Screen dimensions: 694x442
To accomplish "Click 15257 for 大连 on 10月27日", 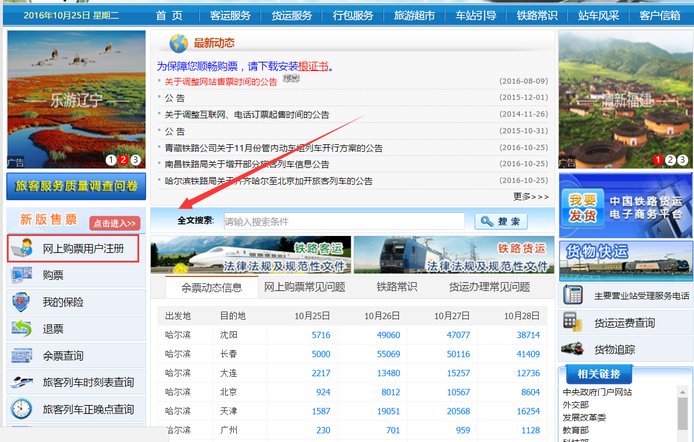I will 458,373.
